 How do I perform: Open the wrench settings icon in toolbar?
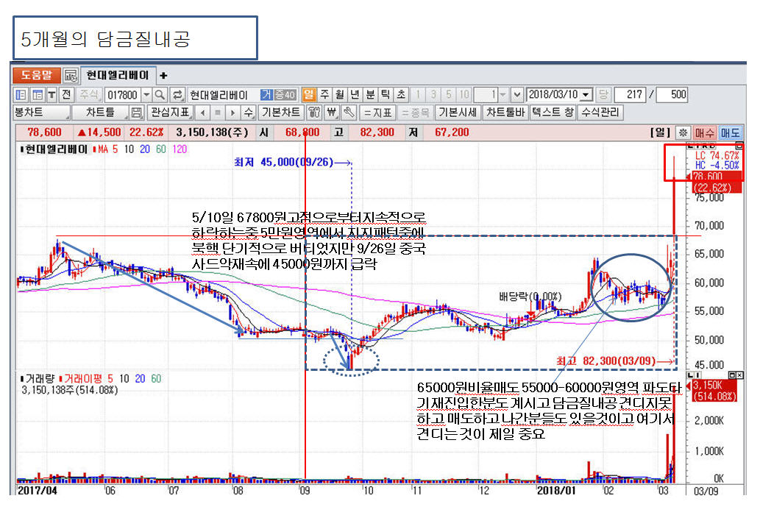coord(348,113)
